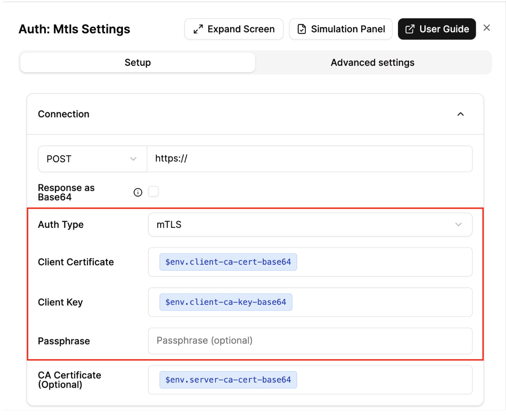Viewport: 506px width, 420px height.
Task: Select the $env.server-ca-cert-base64 token
Action: coord(228,380)
